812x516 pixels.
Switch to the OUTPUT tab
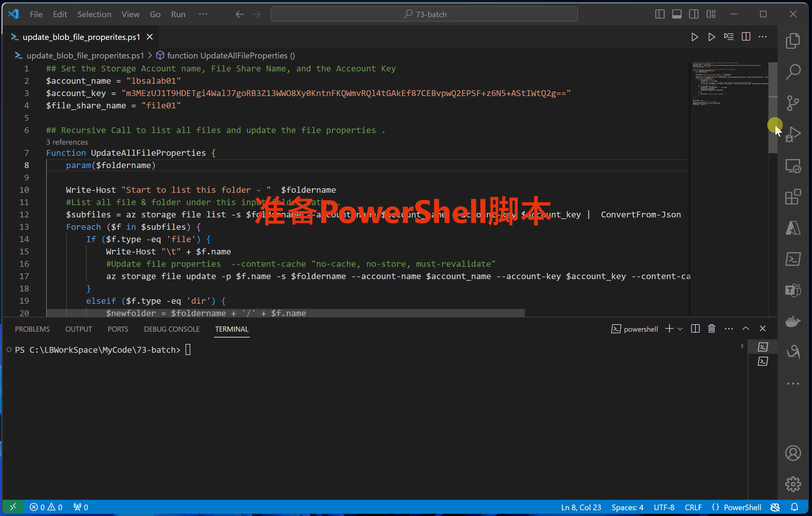click(78, 329)
